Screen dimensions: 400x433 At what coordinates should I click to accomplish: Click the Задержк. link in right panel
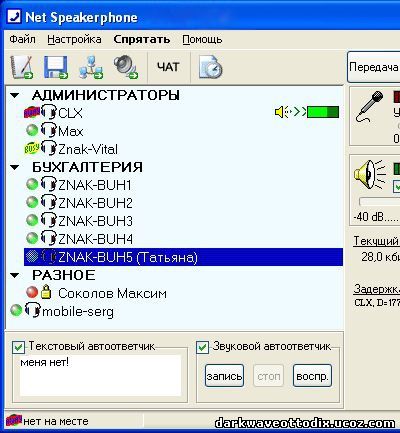pyautogui.click(x=376, y=289)
